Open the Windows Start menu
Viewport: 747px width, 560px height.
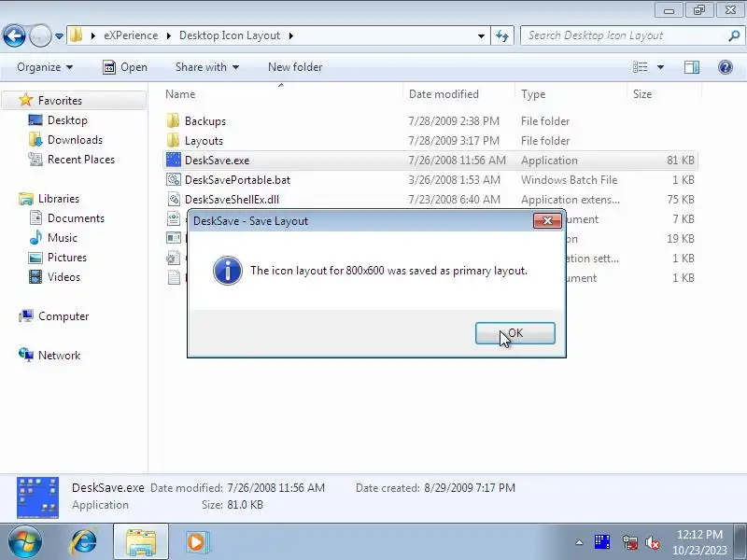pos(24,542)
